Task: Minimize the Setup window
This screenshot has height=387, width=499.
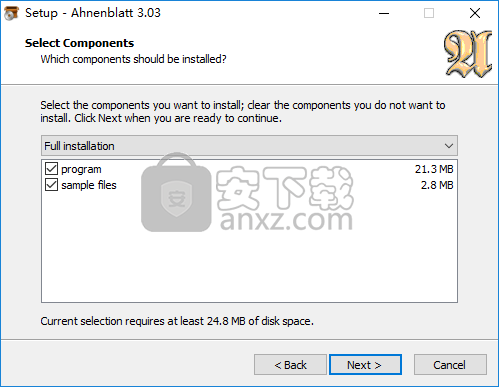Action: pyautogui.click(x=384, y=13)
